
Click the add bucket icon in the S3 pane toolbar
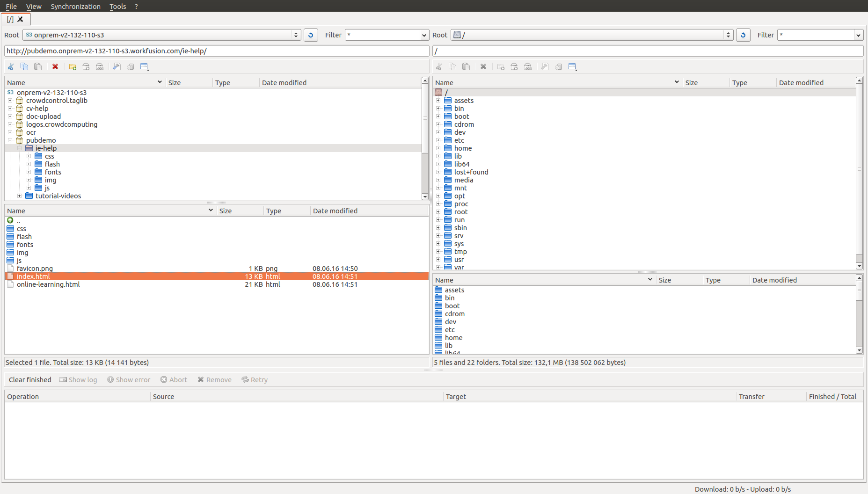tap(86, 67)
